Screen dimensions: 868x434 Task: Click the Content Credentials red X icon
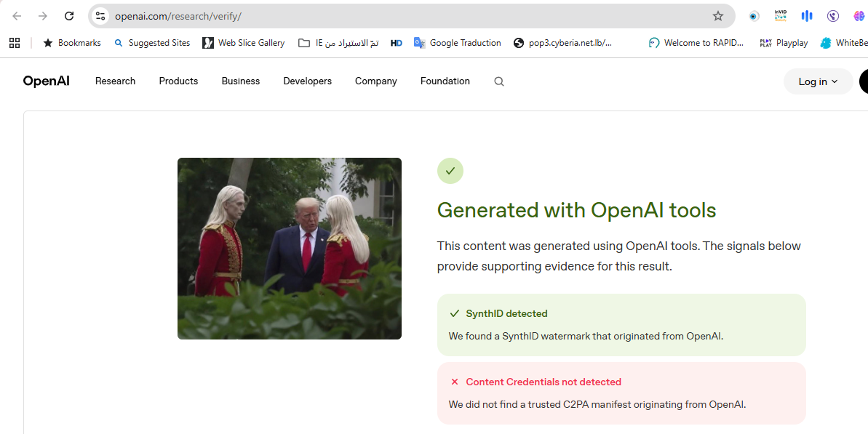tap(455, 382)
